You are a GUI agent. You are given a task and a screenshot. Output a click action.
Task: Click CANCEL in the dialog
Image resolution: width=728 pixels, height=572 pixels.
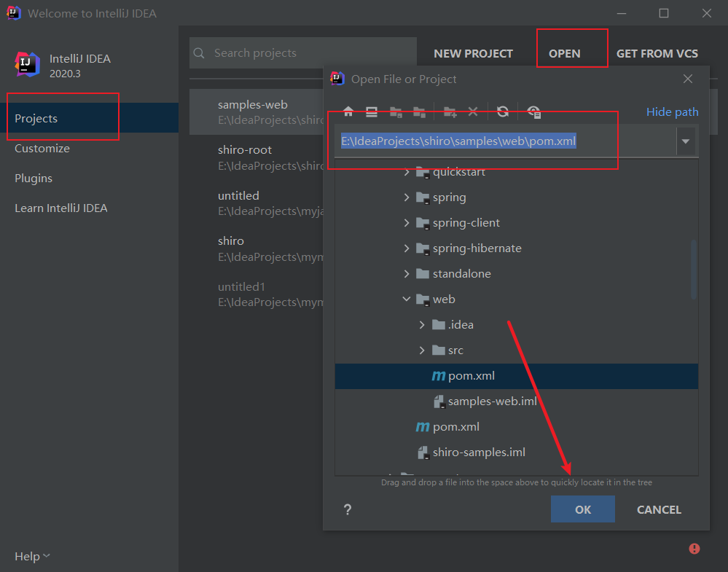click(659, 509)
